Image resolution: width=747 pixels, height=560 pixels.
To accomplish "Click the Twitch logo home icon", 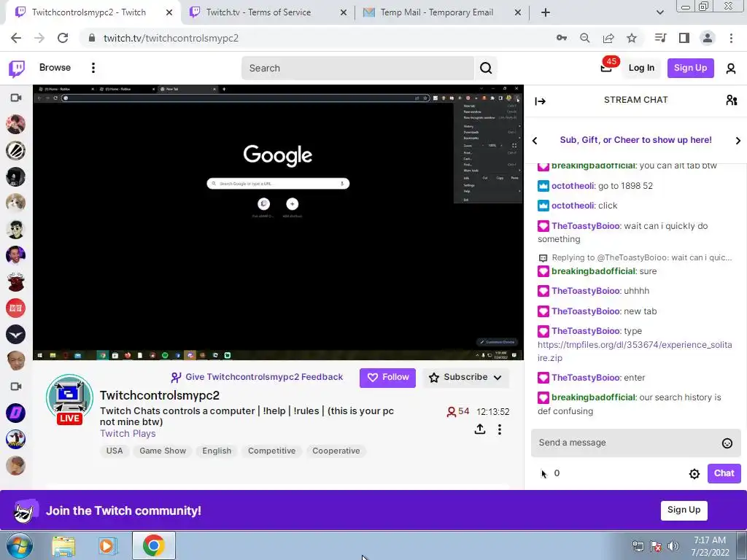I will (17, 69).
